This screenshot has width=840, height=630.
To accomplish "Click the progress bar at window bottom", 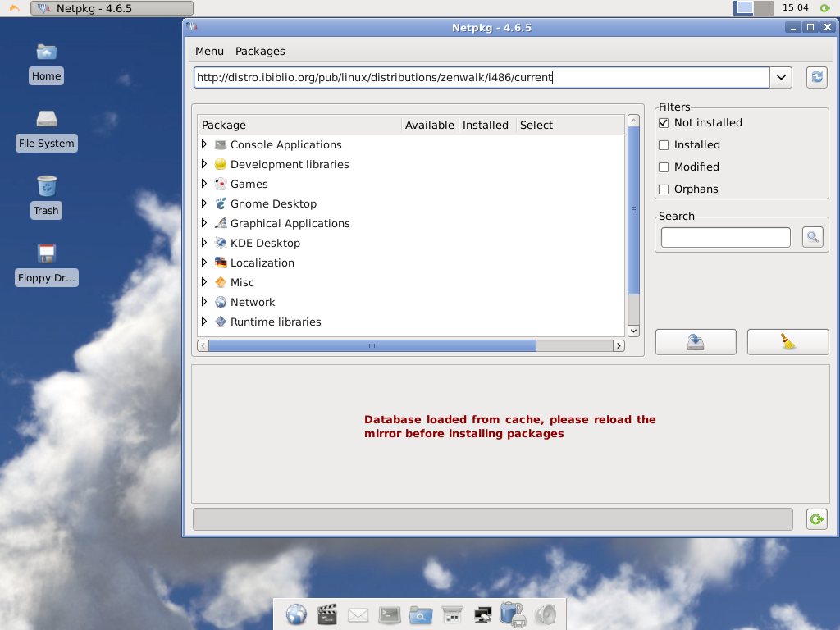I will point(492,519).
